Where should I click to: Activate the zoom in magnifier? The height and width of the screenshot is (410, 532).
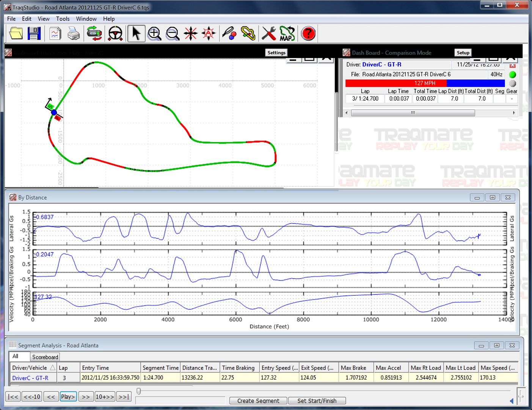(154, 33)
